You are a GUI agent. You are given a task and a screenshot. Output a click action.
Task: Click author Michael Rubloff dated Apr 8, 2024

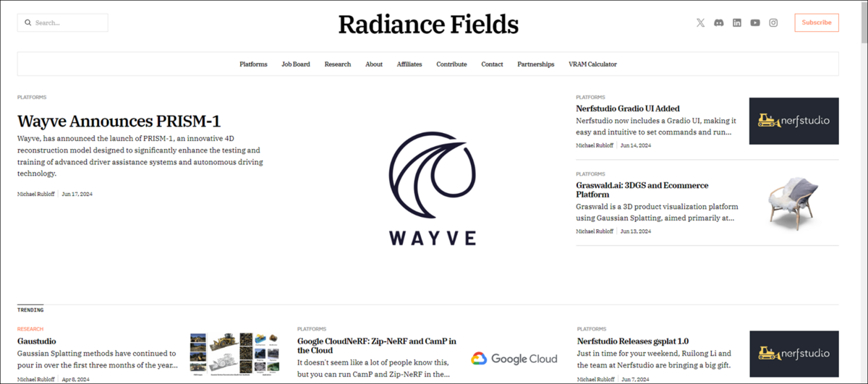pos(37,379)
